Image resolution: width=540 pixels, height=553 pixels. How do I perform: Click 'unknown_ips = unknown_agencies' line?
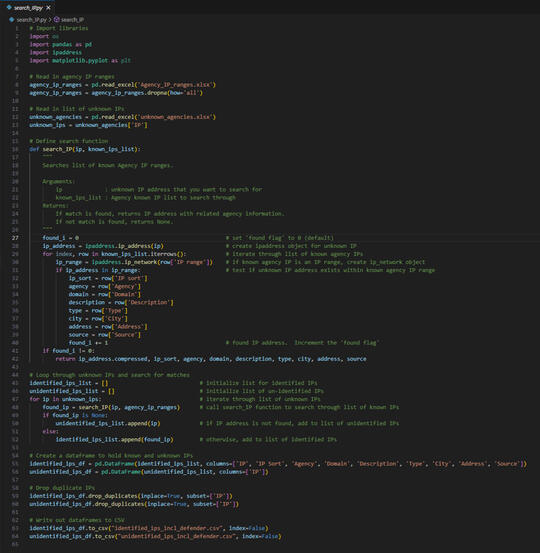88,125
